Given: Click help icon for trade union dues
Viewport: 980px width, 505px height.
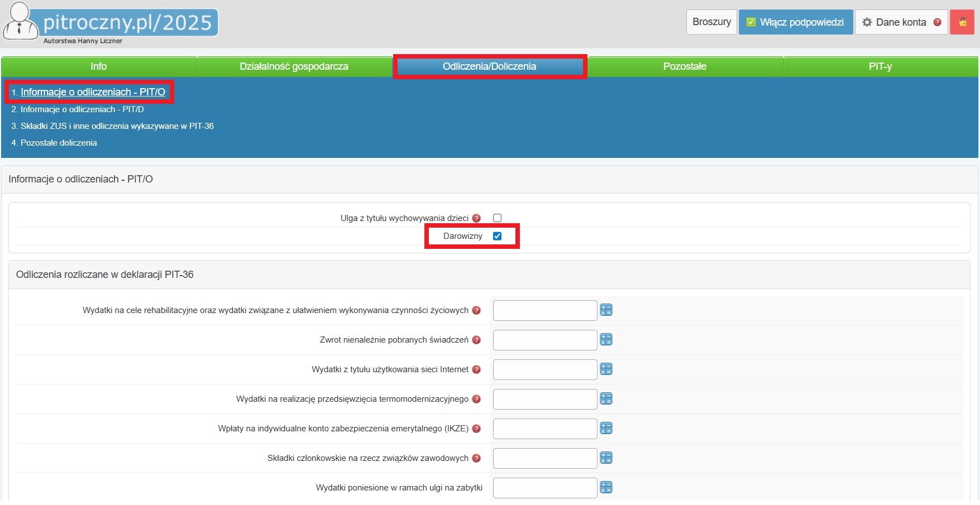Looking at the screenshot, I should (476, 458).
